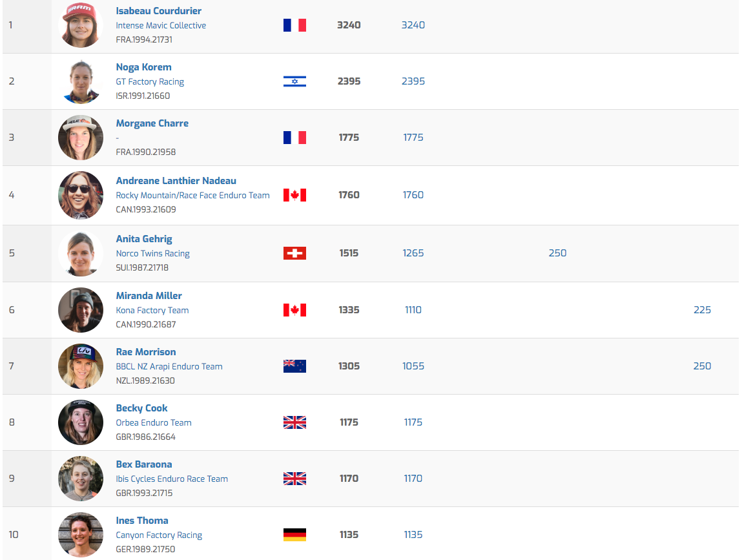Click the Israeli flag icon for Noga Korem
The image size is (742, 560).
click(294, 81)
